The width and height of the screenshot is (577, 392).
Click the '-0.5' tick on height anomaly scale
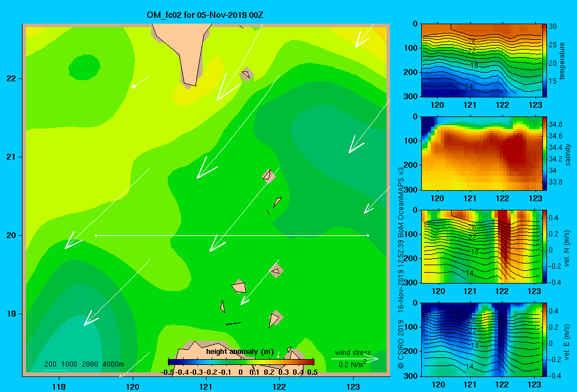(167, 372)
